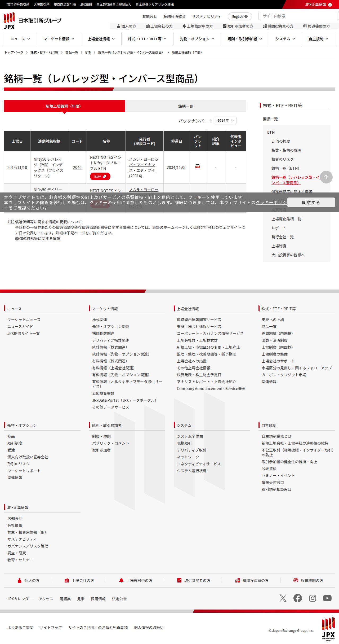Open the YouTube social icon

tap(327, 598)
